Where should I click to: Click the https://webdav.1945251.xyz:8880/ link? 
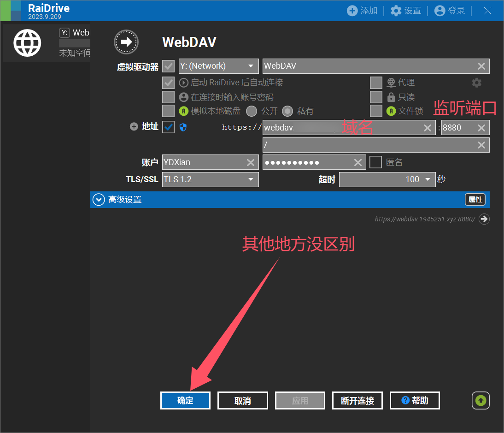(x=425, y=219)
